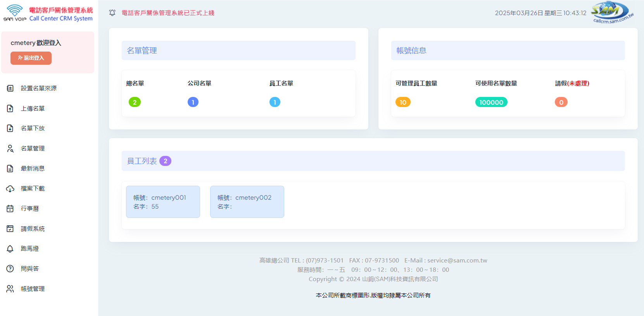Screen dimensions: 644x316
Task: Open 最新消息 menu item
Action: click(33, 169)
